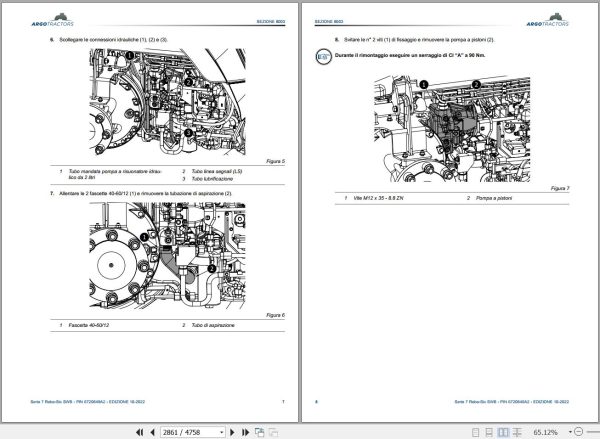Click the legend entry 'Fascette 40-60/12'
This screenshot has height=439, width=600.
89,325
